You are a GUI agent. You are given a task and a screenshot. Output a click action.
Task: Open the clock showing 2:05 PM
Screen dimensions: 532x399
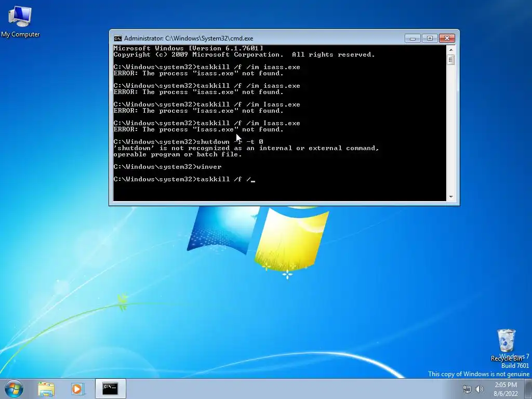506,389
